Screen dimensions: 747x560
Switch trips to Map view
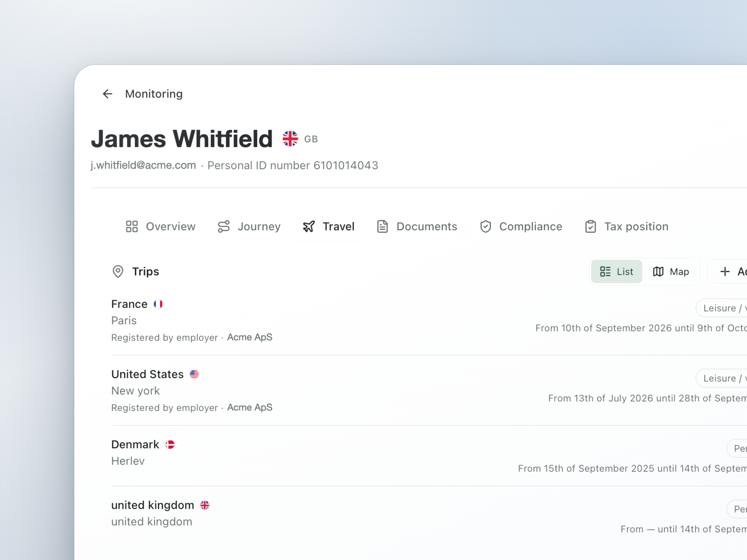coord(671,271)
